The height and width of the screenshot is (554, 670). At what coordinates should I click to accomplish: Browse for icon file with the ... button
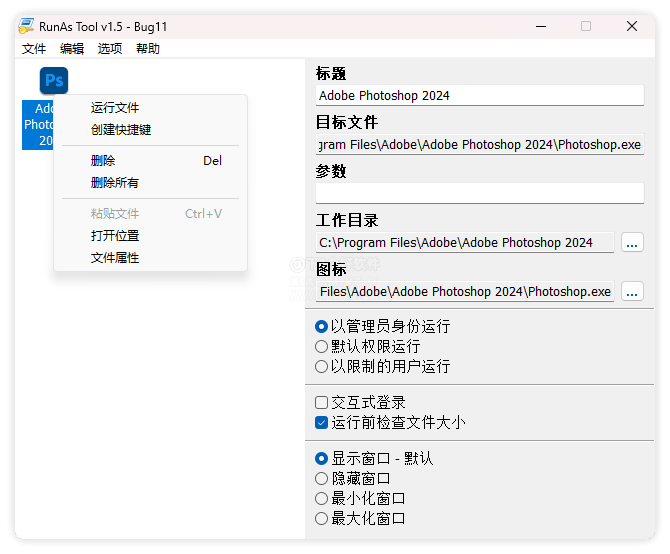632,292
